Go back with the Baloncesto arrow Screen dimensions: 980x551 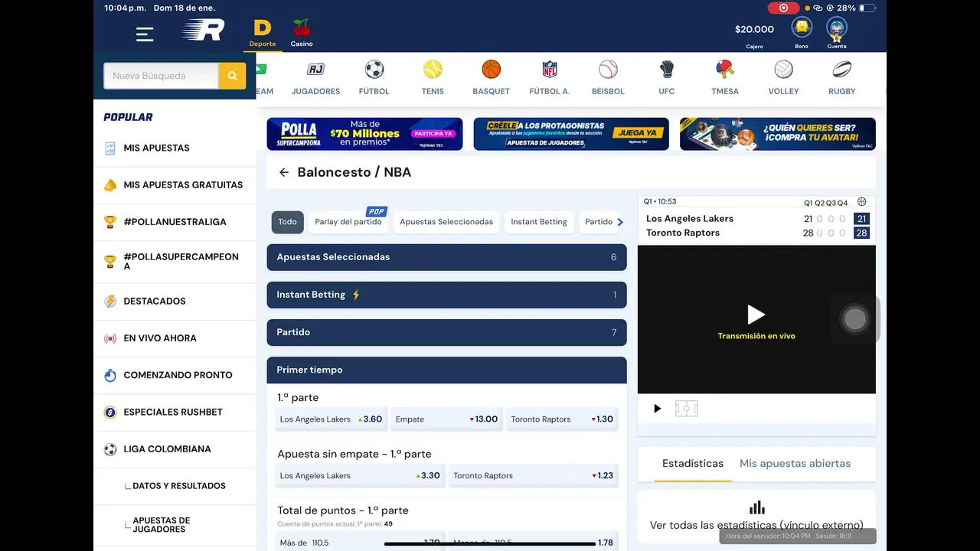284,172
